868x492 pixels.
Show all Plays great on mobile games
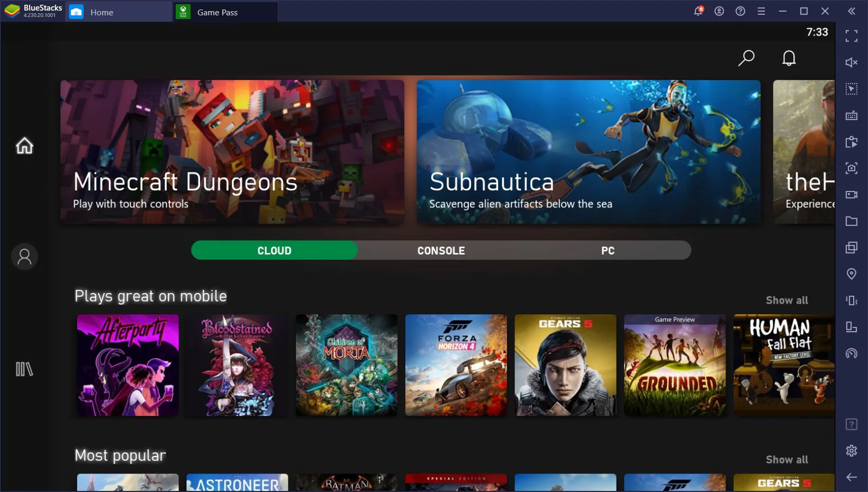[x=786, y=300]
